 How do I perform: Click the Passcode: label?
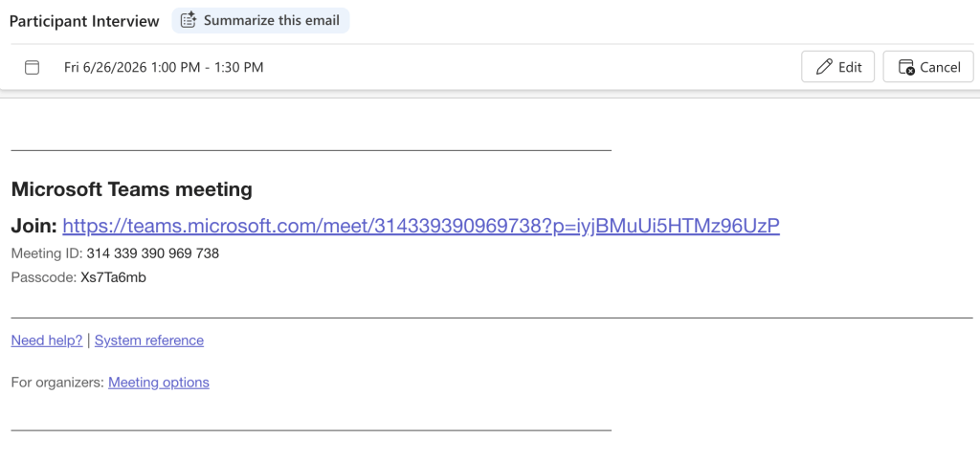click(x=44, y=277)
